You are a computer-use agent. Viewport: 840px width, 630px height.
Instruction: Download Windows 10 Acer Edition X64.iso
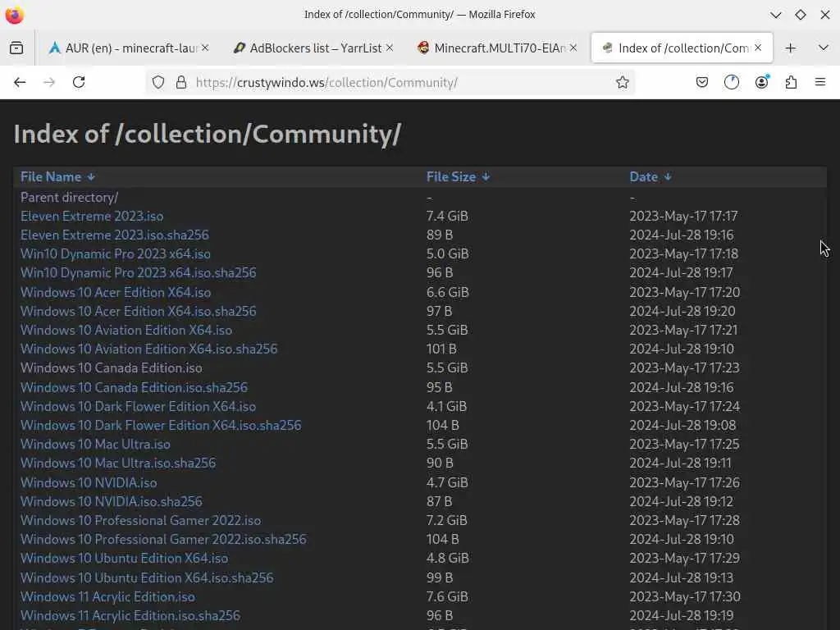[116, 293]
